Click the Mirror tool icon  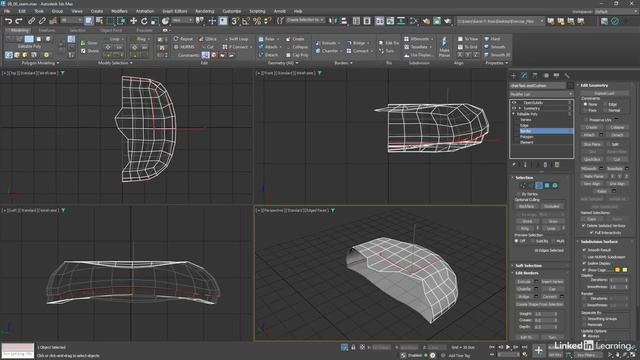pyautogui.click(x=333, y=20)
